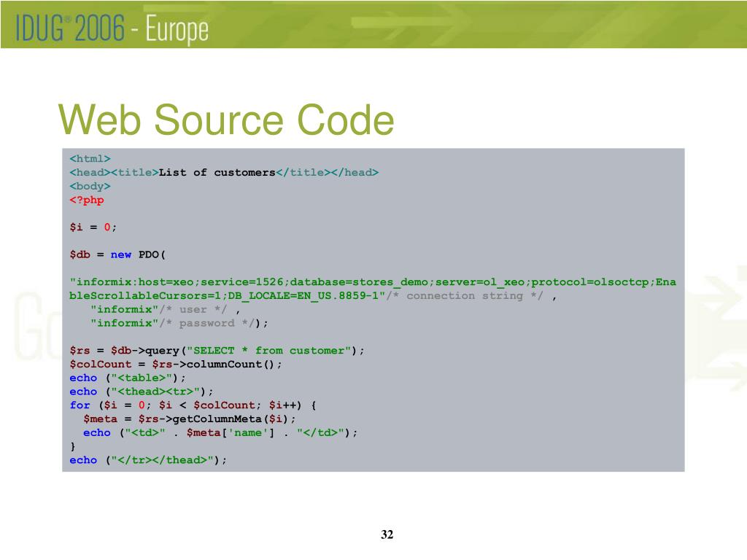Viewport: 747px width, 560px height.
Task: Click the 'Web Source Code' slide title
Action: [226, 120]
